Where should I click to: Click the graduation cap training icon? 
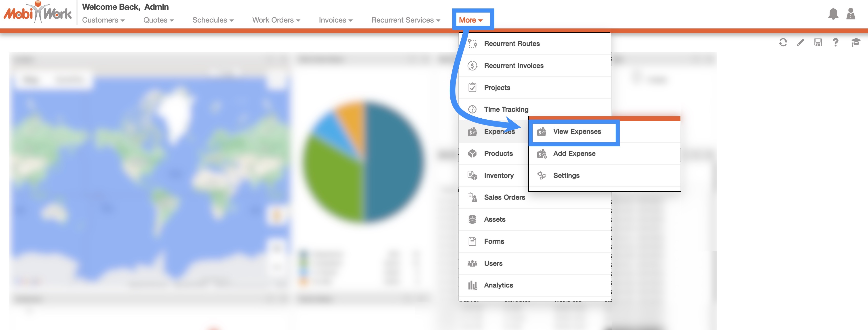855,43
